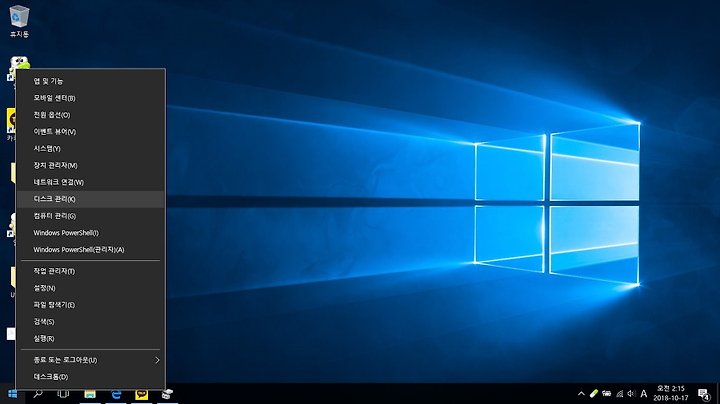Click the volume speaker tray icon

631,394
